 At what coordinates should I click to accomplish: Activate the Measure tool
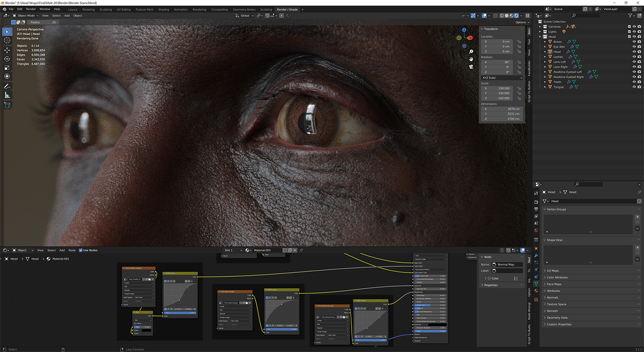click(x=7, y=95)
